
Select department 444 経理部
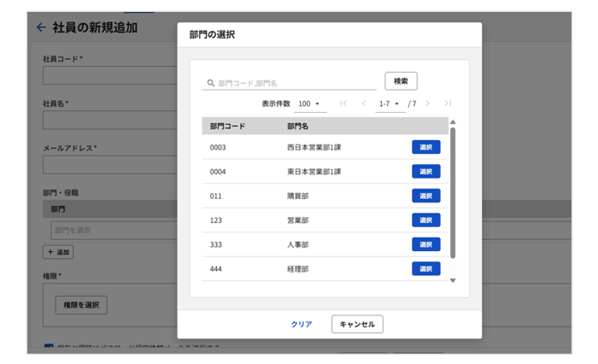click(x=426, y=268)
